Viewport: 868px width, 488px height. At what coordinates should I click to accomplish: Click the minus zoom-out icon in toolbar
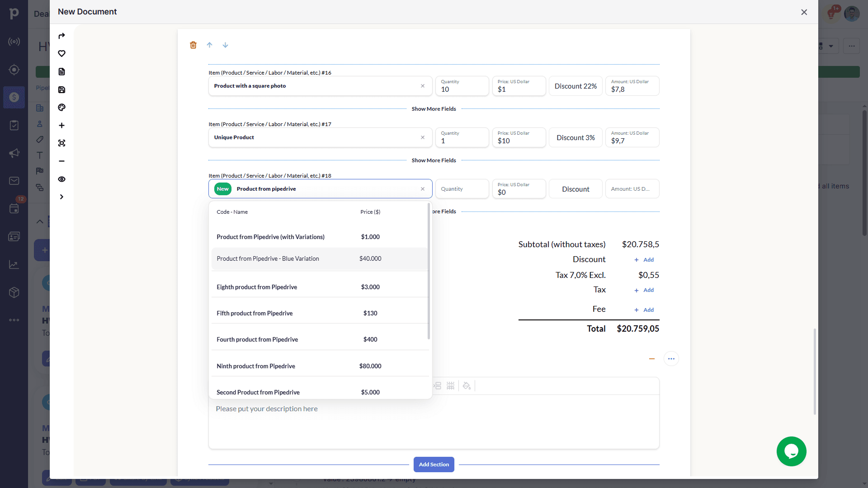coord(61,161)
